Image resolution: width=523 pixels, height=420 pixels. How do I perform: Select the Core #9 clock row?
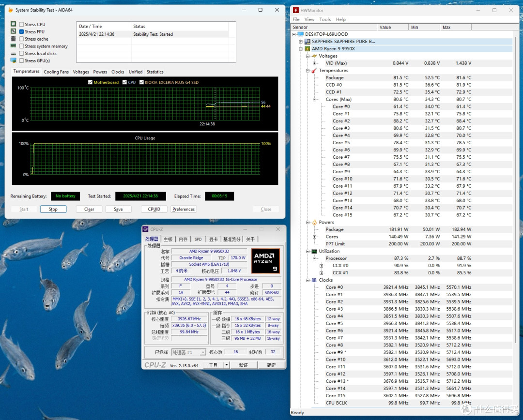click(x=418, y=352)
